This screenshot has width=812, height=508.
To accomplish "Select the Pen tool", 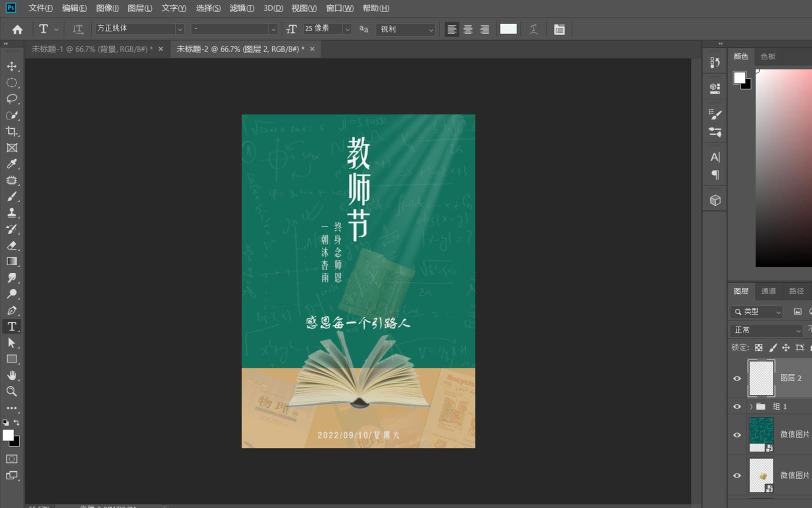I will click(11, 310).
